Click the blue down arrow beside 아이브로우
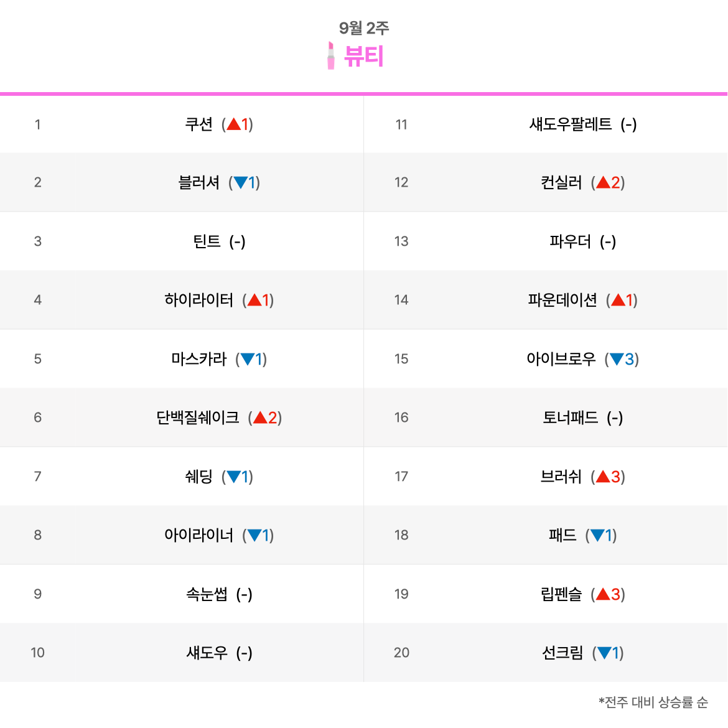The image size is (728, 728). pos(617,359)
